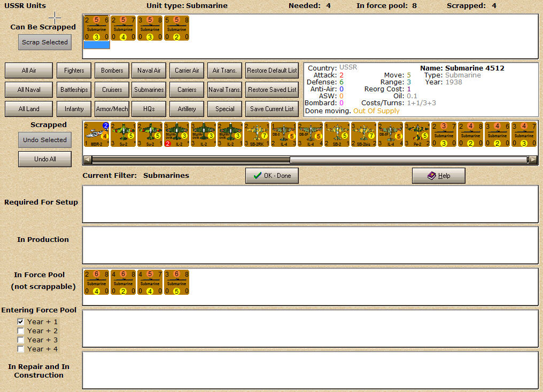Filter by Artillery
543x392 pixels.
[x=187, y=109]
